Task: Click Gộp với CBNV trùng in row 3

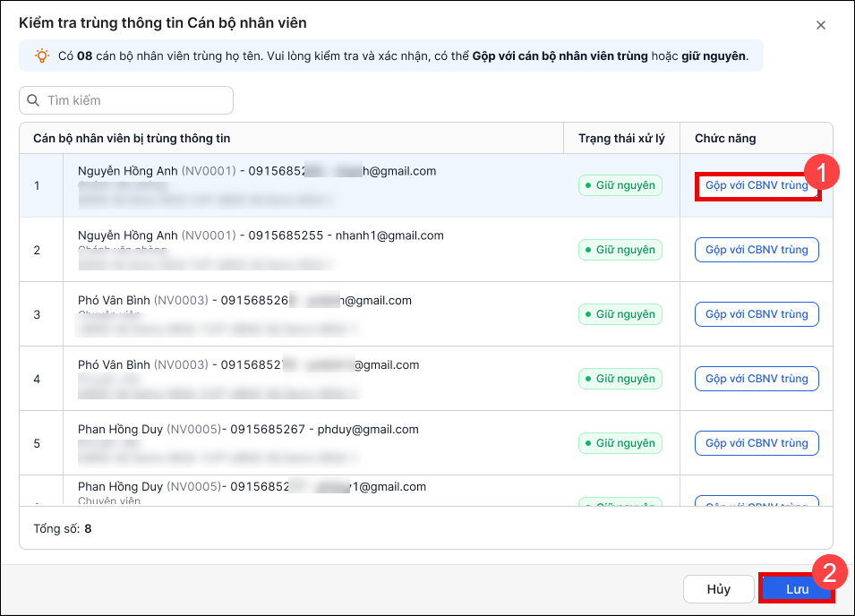Action: coord(757,314)
